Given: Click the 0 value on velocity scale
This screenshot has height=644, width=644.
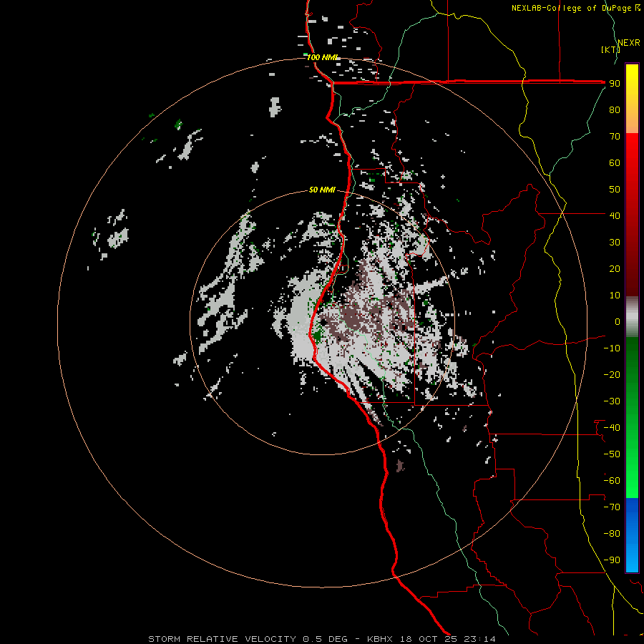Looking at the screenshot, I should click(618, 322).
